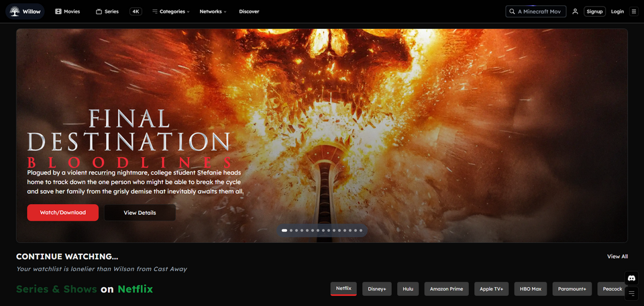Viewport: 644px width, 306px height.
Task: Focus the 'A Minecraft Mov' search field
Action: point(536,11)
